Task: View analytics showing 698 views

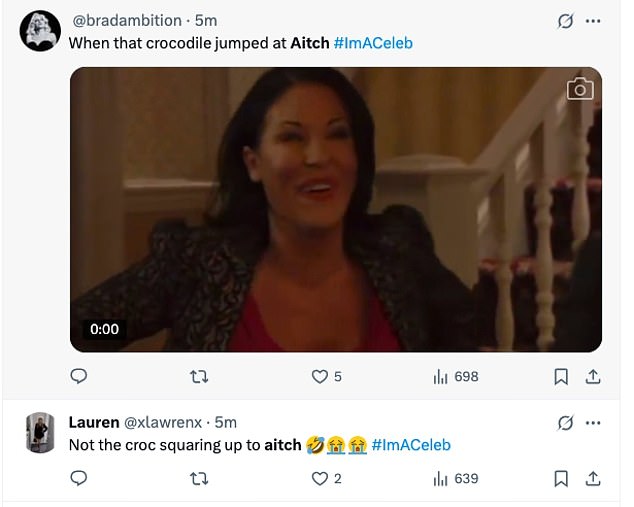Action: click(x=455, y=377)
